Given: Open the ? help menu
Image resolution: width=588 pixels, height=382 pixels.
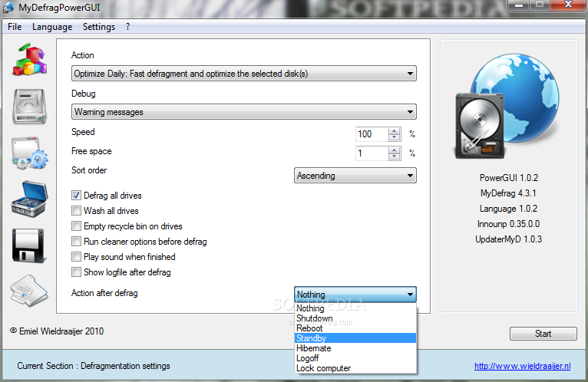Looking at the screenshot, I should point(128,27).
